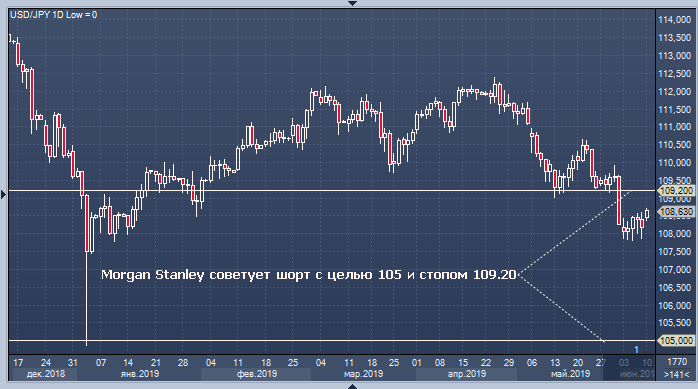Click the 113,000 price axis label
The height and width of the screenshot is (389, 698).
click(675, 56)
